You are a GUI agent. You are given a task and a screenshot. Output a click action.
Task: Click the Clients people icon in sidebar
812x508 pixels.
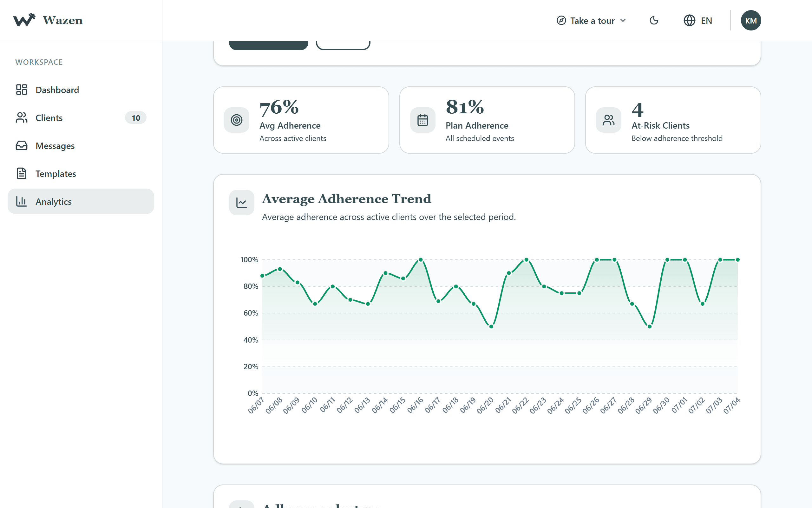(22, 117)
